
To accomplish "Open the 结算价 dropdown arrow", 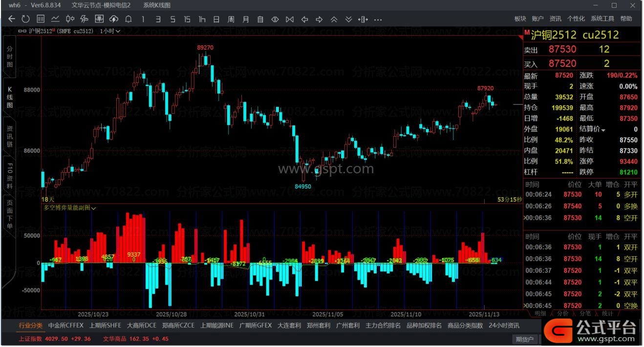I will (603, 130).
